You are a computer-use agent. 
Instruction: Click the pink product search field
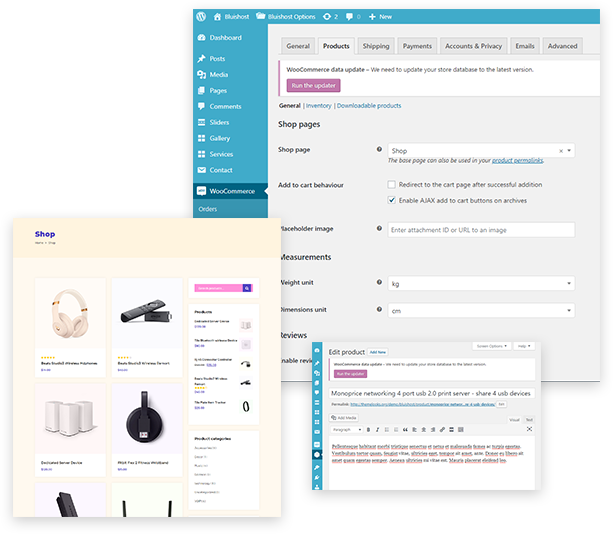[x=219, y=288]
